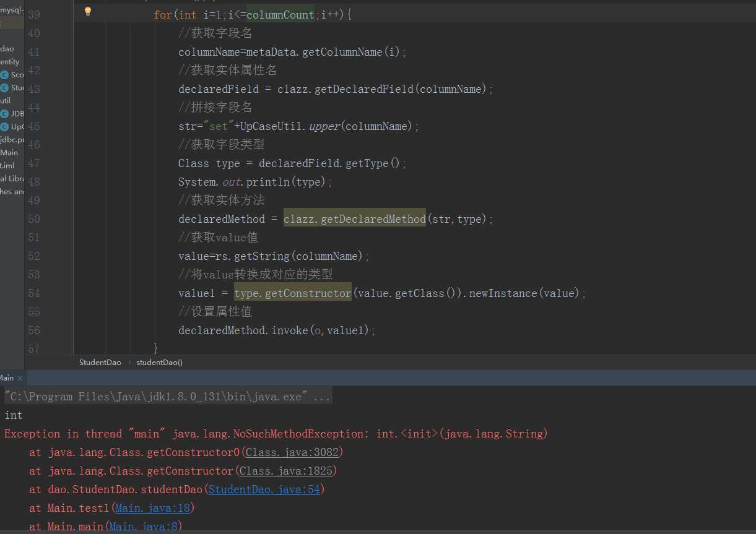Click the NoSuchMethodException error message line
The width and height of the screenshot is (756, 534).
(276, 434)
